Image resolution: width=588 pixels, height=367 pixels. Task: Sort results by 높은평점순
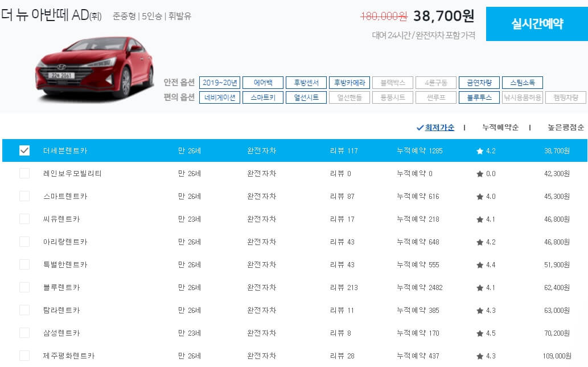point(564,127)
